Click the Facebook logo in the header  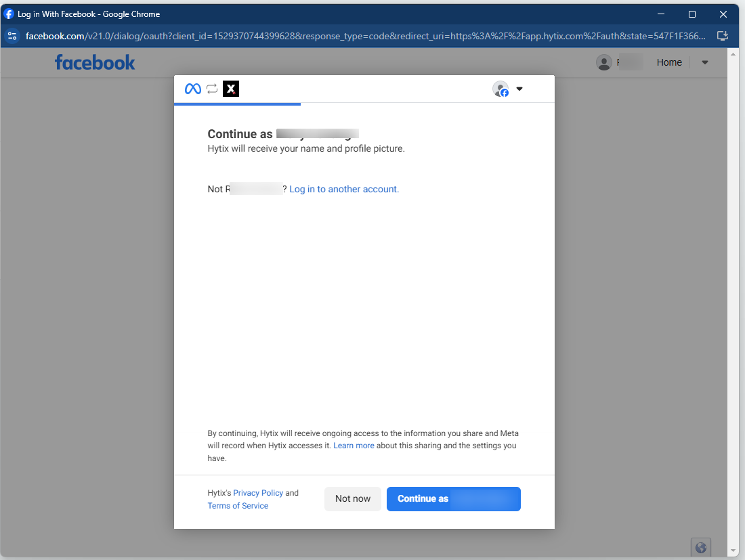point(95,63)
